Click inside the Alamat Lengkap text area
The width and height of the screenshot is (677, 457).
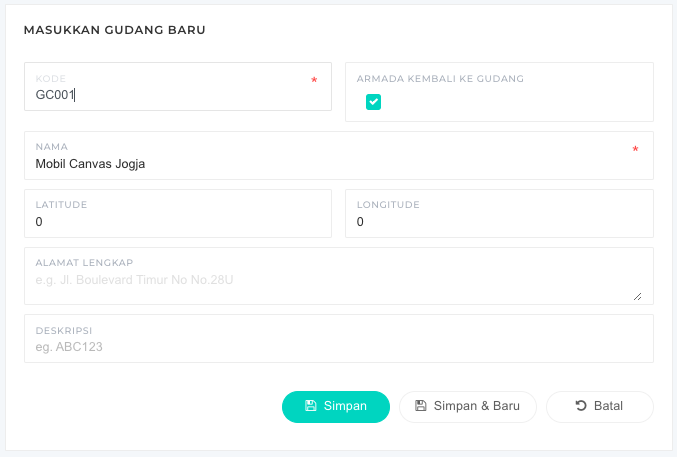click(330, 281)
